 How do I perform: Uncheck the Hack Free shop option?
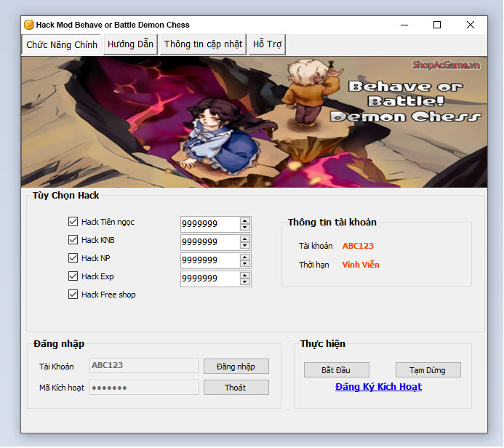pyautogui.click(x=73, y=295)
